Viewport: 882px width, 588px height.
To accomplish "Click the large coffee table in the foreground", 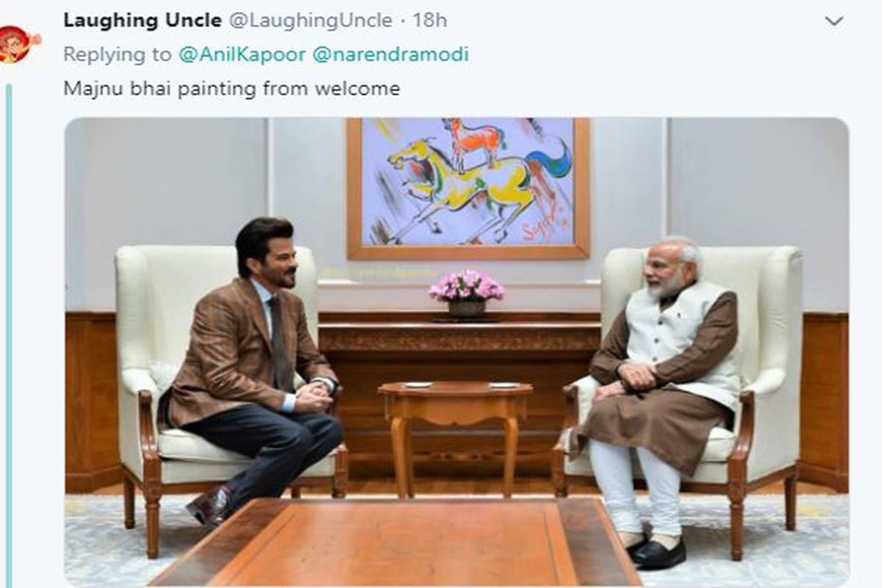I will 397,544.
